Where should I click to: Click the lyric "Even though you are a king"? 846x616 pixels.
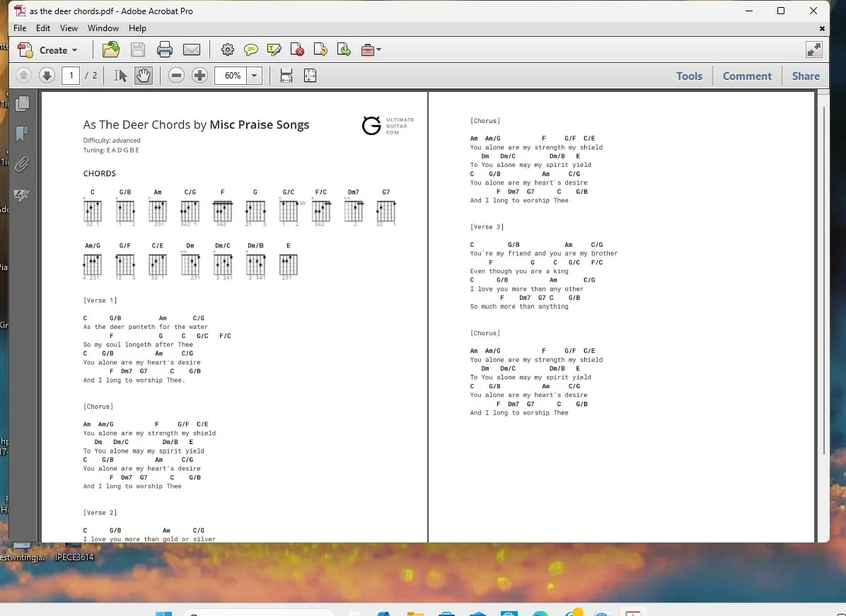tap(519, 272)
